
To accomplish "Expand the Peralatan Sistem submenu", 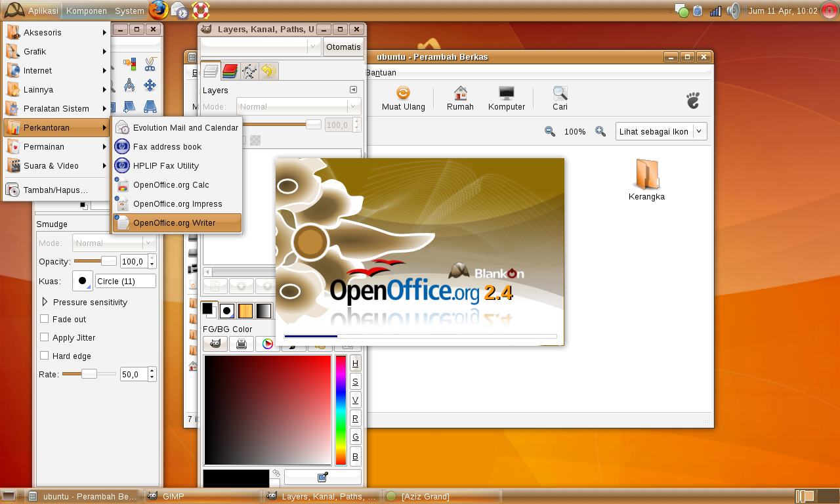I will tap(56, 108).
